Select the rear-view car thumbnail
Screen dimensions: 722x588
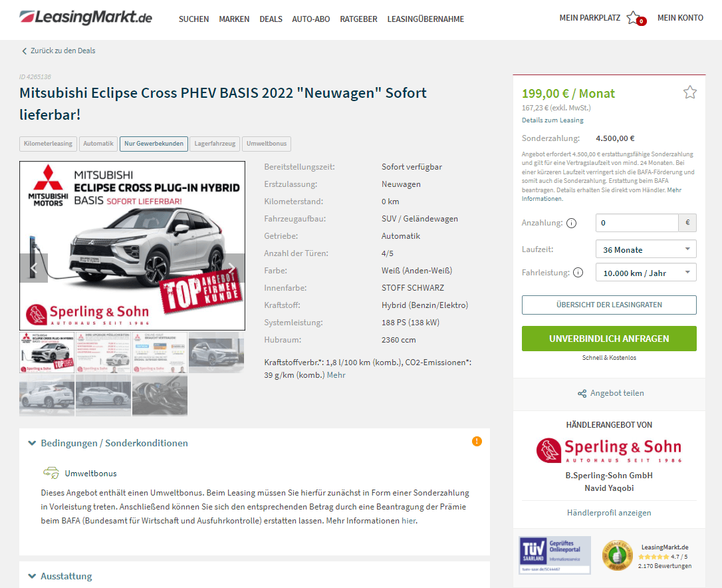(x=47, y=395)
